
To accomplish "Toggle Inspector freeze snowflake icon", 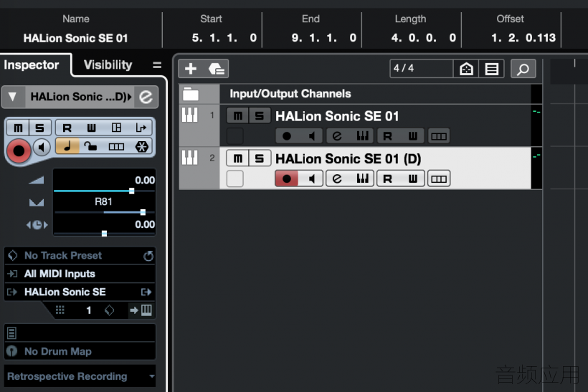I will point(141,146).
